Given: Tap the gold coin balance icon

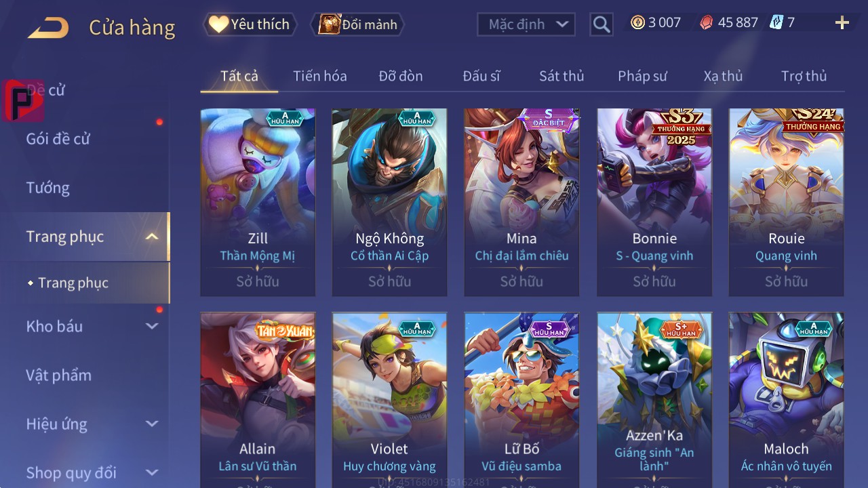Looking at the screenshot, I should click(x=637, y=22).
